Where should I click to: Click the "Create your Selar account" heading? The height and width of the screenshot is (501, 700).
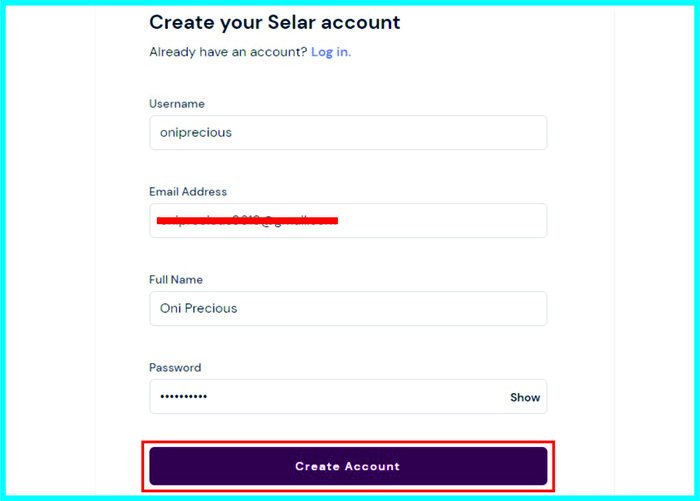click(x=274, y=22)
